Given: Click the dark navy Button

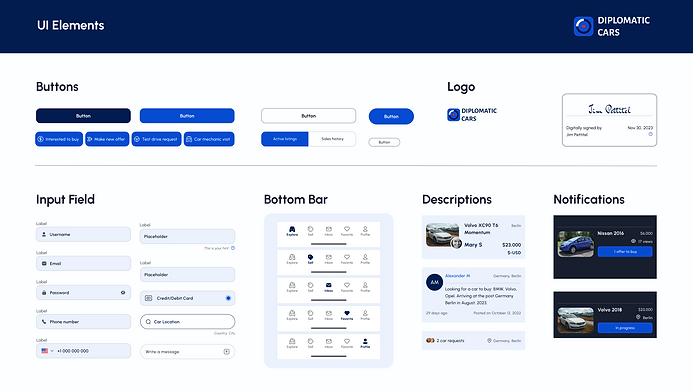Looking at the screenshot, I should (83, 116).
